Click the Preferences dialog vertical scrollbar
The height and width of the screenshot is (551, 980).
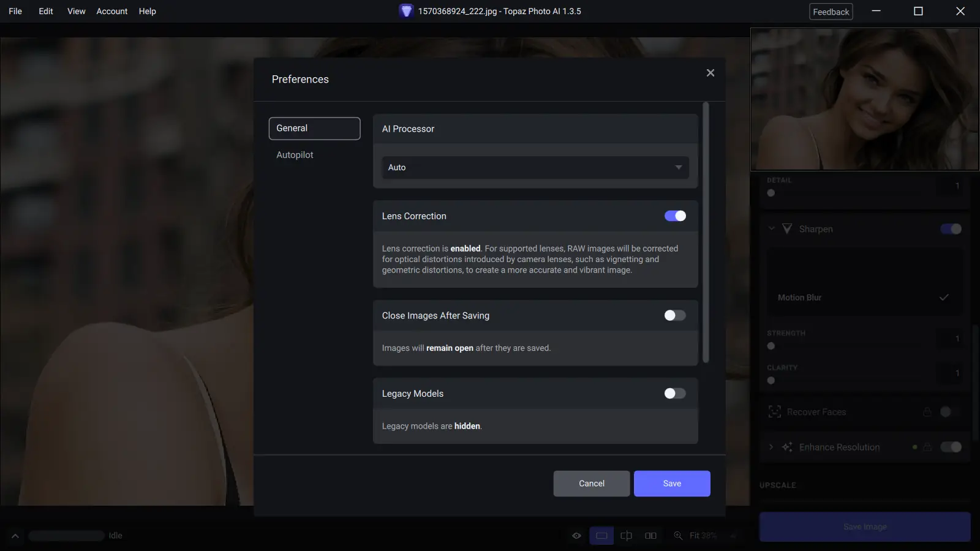706,233
